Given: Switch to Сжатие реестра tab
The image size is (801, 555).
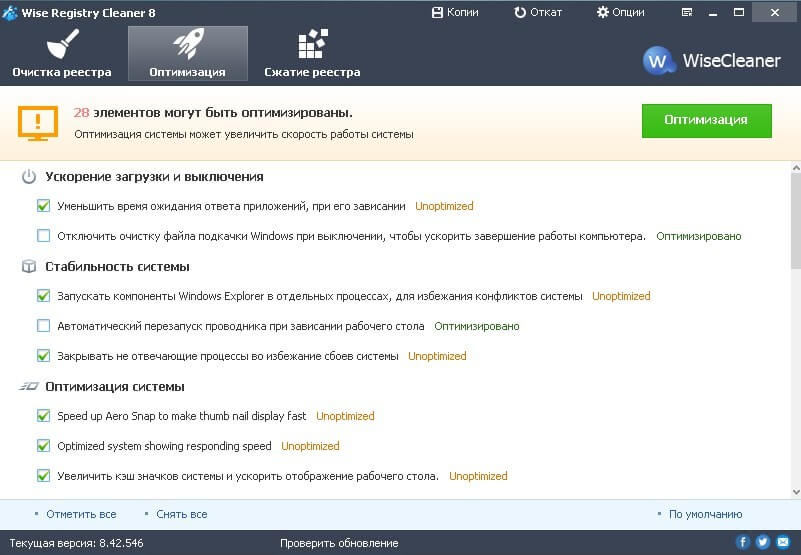Looking at the screenshot, I should 312,54.
